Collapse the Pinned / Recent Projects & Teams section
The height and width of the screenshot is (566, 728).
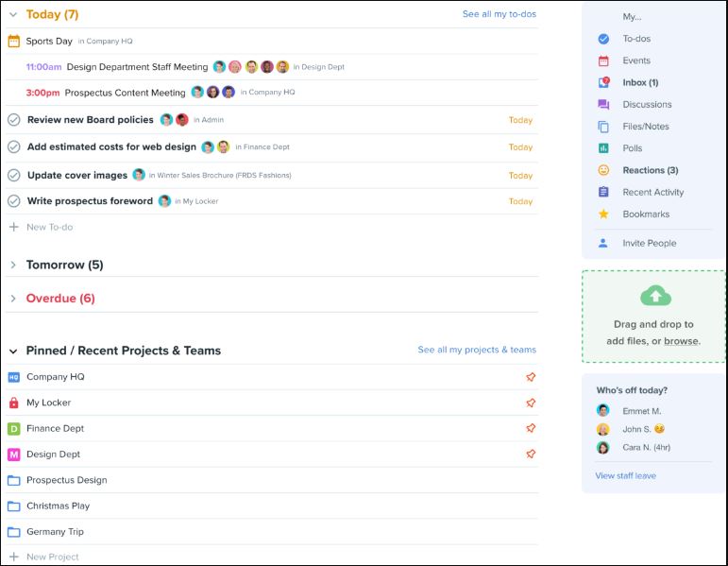click(13, 351)
